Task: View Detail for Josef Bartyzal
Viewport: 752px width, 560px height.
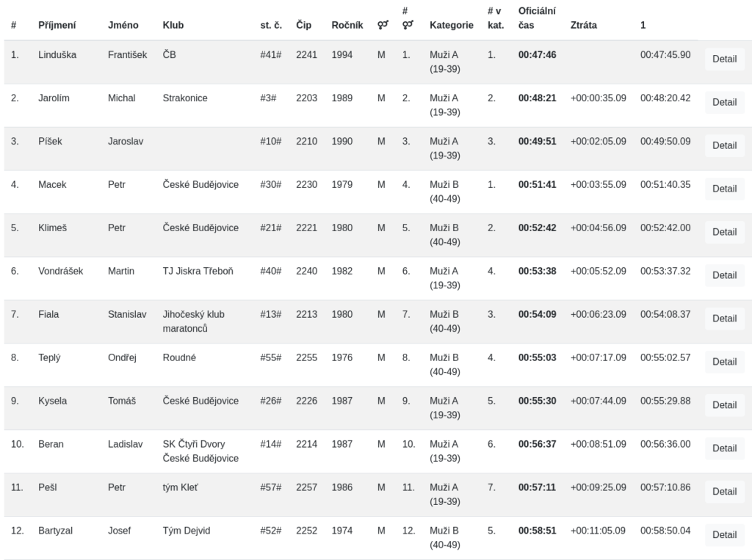Action: click(x=724, y=534)
